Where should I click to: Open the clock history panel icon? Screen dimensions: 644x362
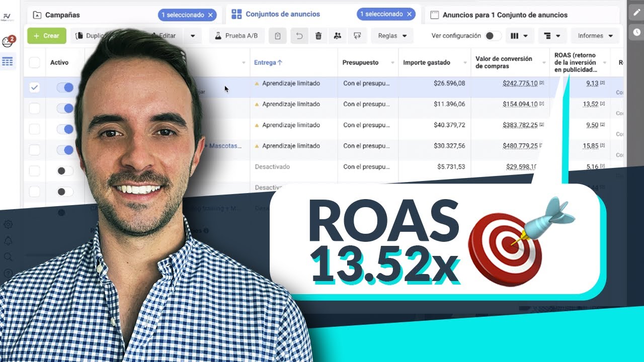[x=636, y=32]
